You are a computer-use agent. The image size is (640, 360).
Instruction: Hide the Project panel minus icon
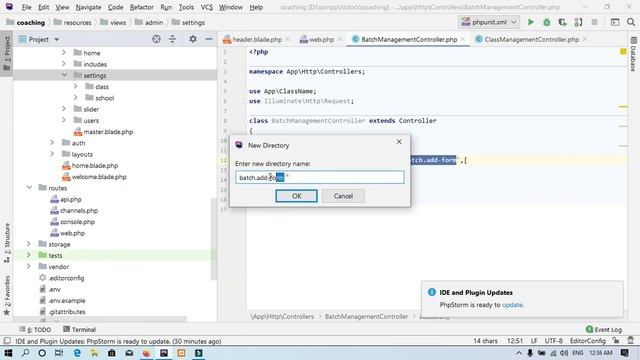[x=209, y=39]
